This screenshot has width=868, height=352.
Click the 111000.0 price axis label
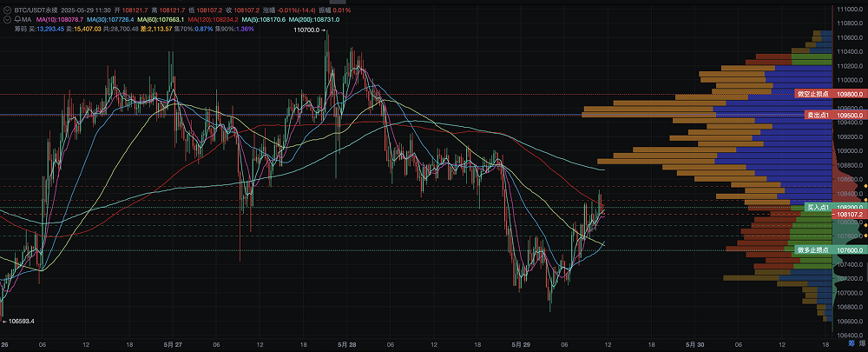(x=852, y=10)
